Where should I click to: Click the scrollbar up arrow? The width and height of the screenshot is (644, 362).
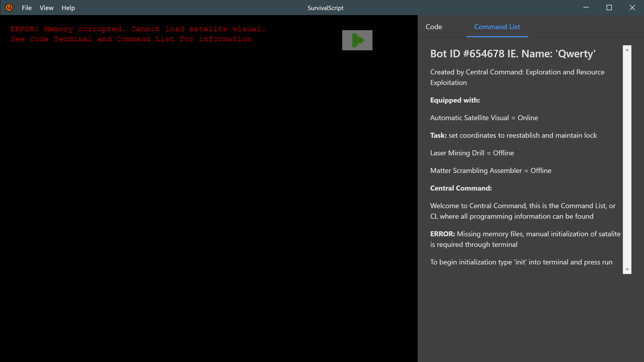[627, 50]
